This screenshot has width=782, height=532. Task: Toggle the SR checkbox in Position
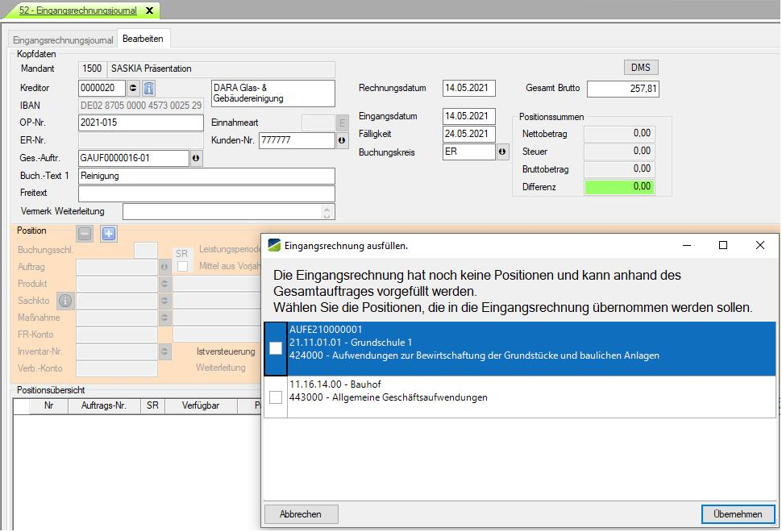point(182,267)
